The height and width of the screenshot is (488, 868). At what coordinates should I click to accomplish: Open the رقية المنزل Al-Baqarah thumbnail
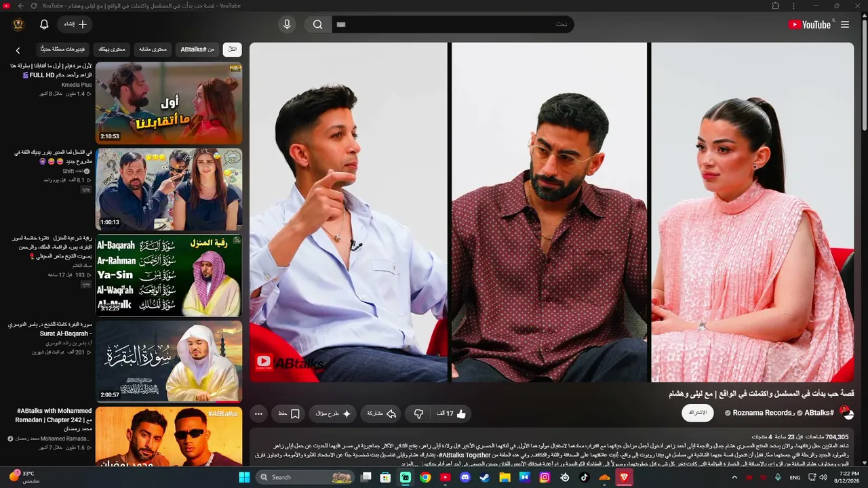tap(169, 275)
